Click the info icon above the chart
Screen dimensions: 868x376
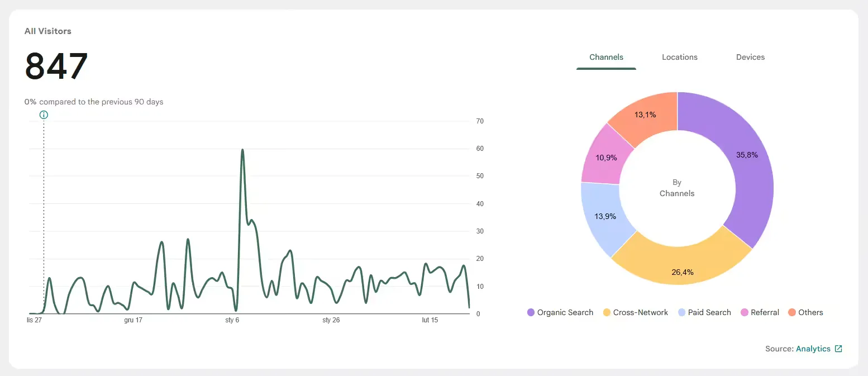tap(44, 115)
